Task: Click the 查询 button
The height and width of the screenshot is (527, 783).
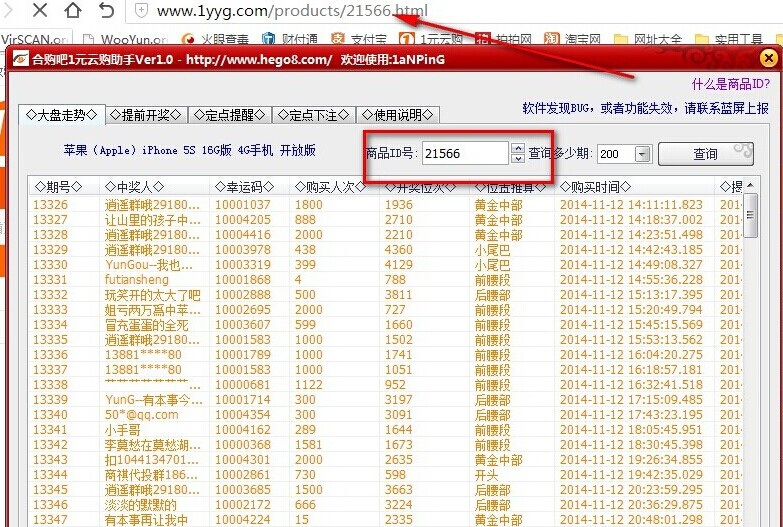Action: [705, 154]
